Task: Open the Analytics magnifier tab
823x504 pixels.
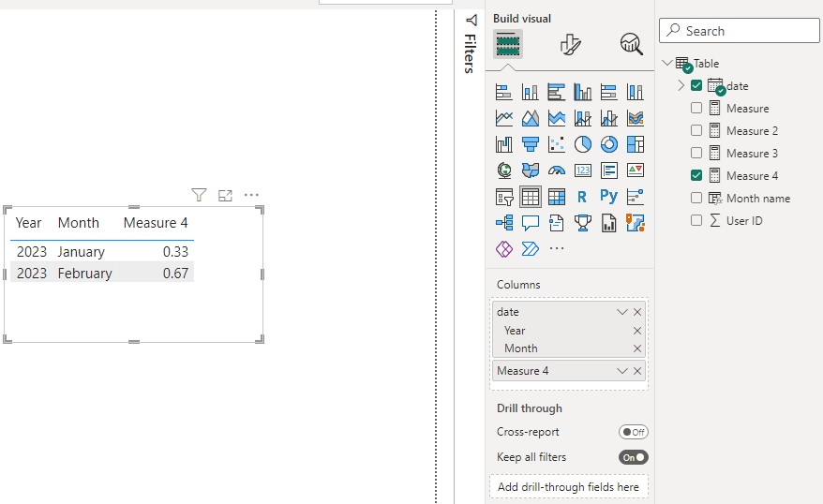Action: [x=631, y=44]
